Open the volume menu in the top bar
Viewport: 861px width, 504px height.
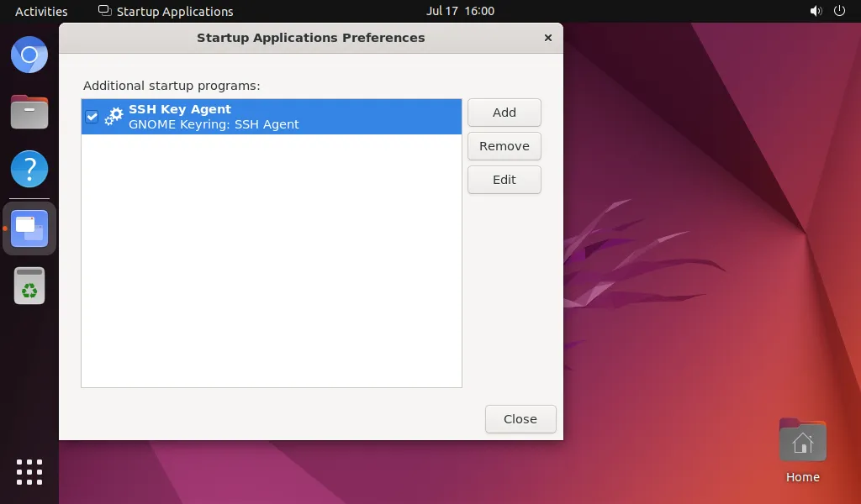814,11
